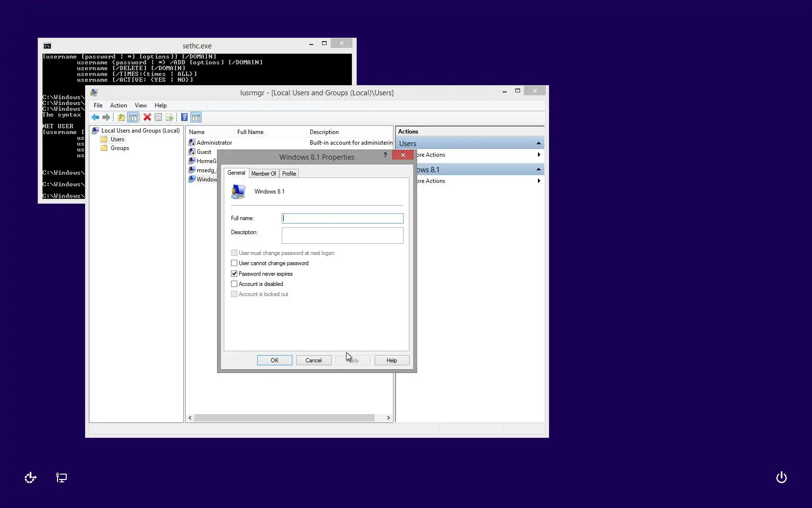Open Help from the blue question icon

[x=184, y=117]
